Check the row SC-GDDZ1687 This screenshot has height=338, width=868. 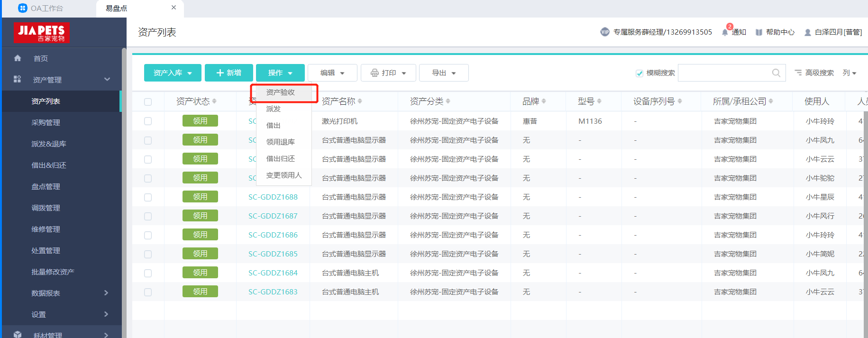pyautogui.click(x=148, y=216)
